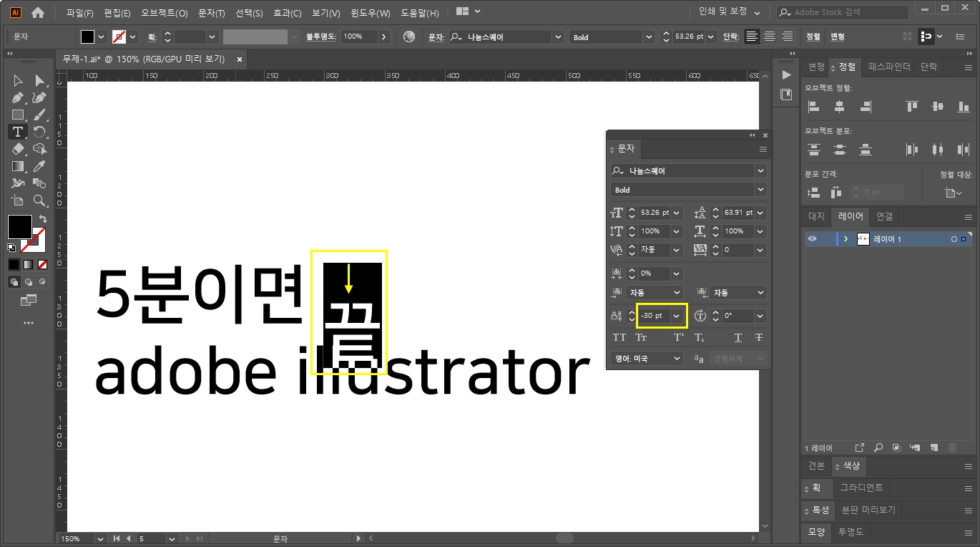Click 정렬 button in control bar
The width and height of the screenshot is (980, 547).
813,37
